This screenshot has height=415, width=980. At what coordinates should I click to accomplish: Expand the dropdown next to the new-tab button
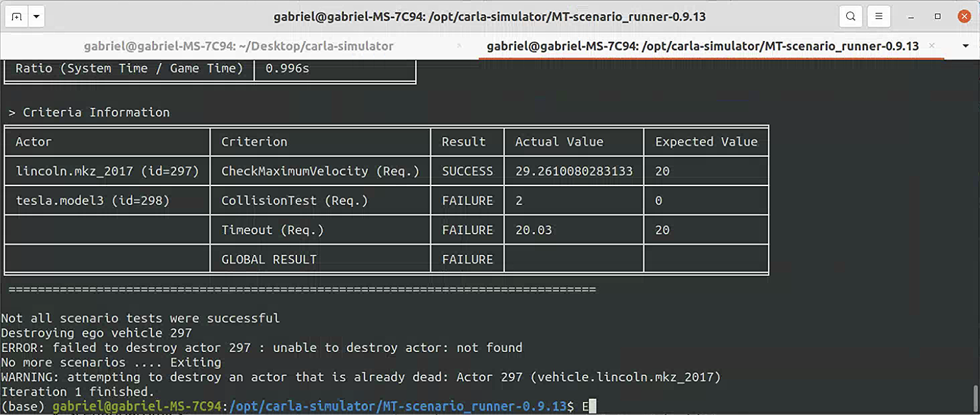pyautogui.click(x=36, y=16)
